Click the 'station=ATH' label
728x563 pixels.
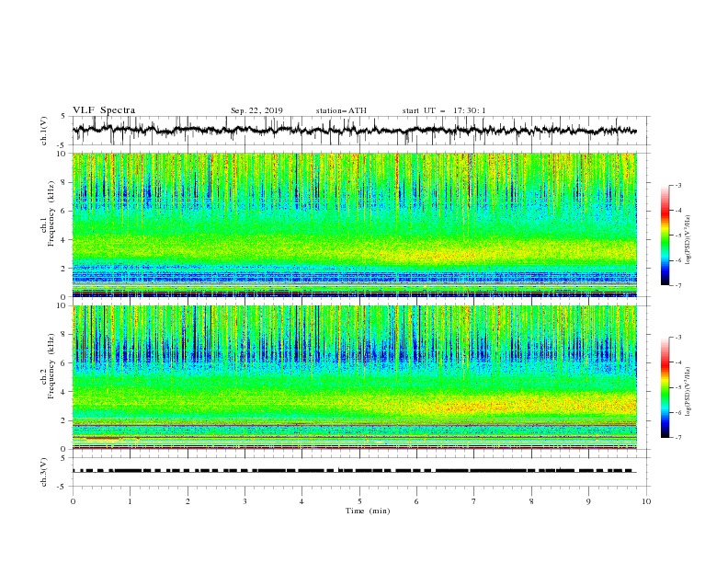coord(341,110)
